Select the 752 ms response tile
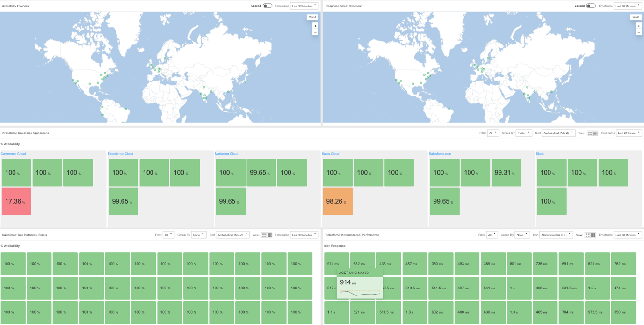The image size is (644, 325). coord(623,264)
